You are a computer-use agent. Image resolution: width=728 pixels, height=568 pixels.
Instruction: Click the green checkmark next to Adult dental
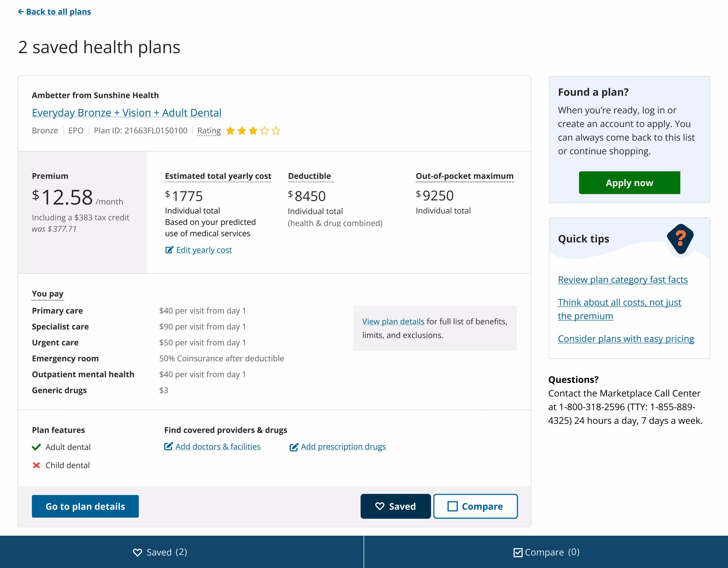click(x=36, y=447)
